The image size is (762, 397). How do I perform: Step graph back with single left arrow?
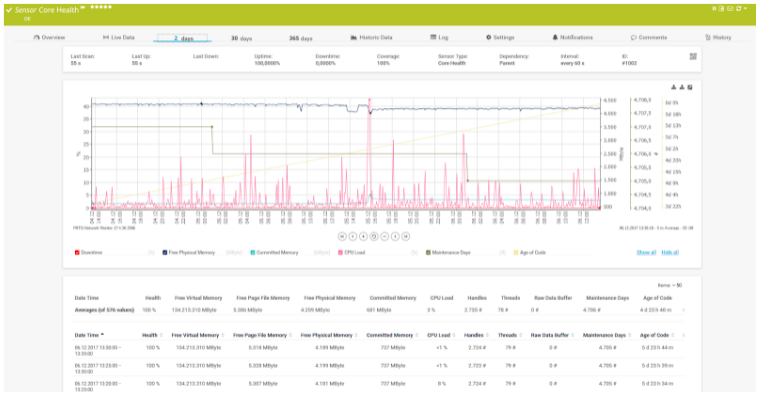tap(353, 237)
